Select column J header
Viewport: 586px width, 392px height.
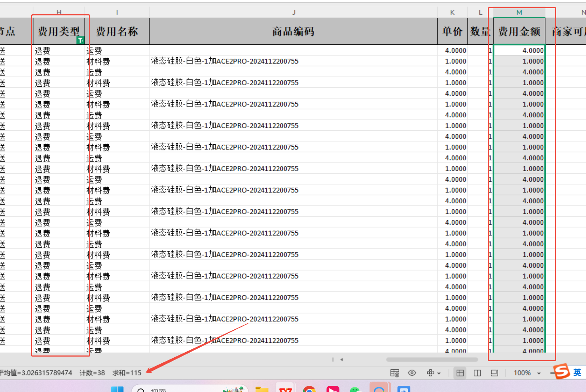294,13
